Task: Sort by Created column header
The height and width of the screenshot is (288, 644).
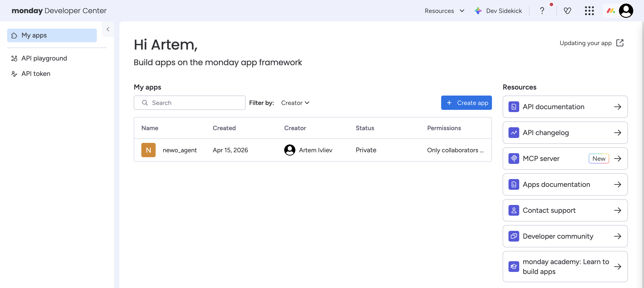Action: click(224, 128)
